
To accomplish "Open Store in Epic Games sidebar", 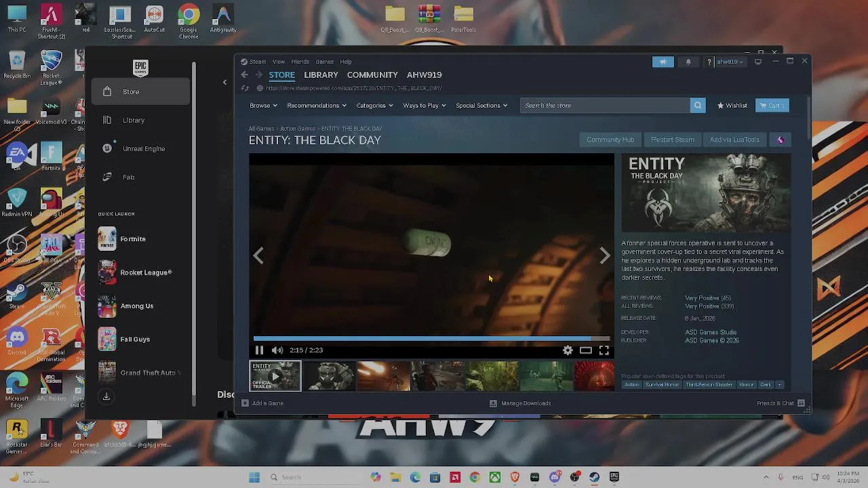I will click(x=140, y=91).
